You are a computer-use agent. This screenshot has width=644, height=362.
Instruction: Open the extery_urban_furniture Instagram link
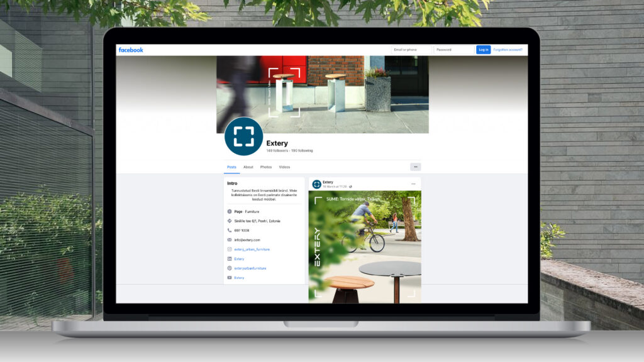tap(252, 250)
